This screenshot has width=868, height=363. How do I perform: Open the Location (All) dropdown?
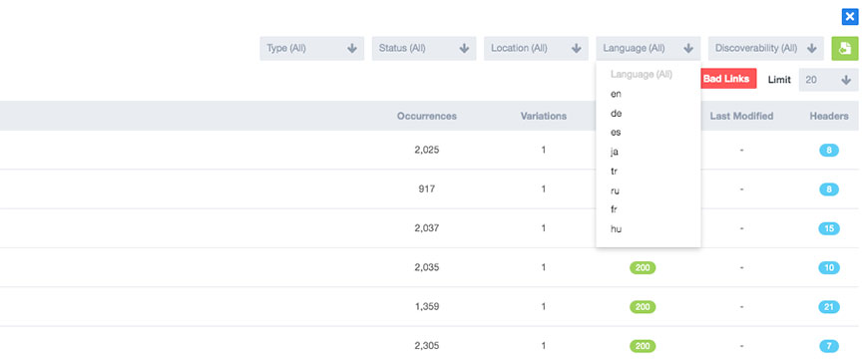click(536, 49)
